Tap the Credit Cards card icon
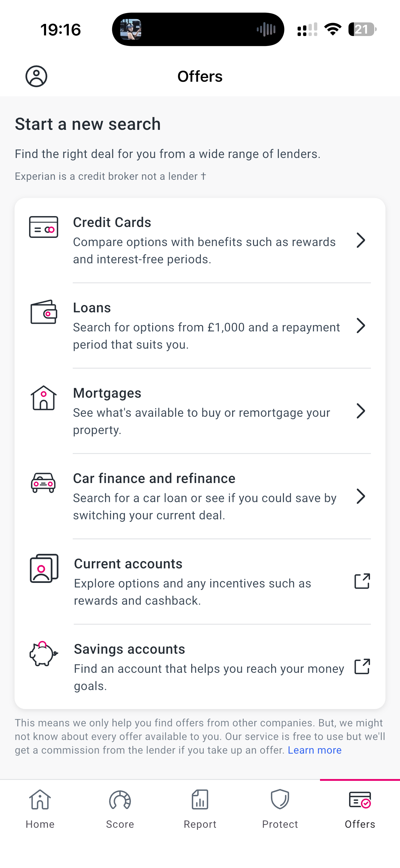The height and width of the screenshot is (868, 400). tap(44, 227)
